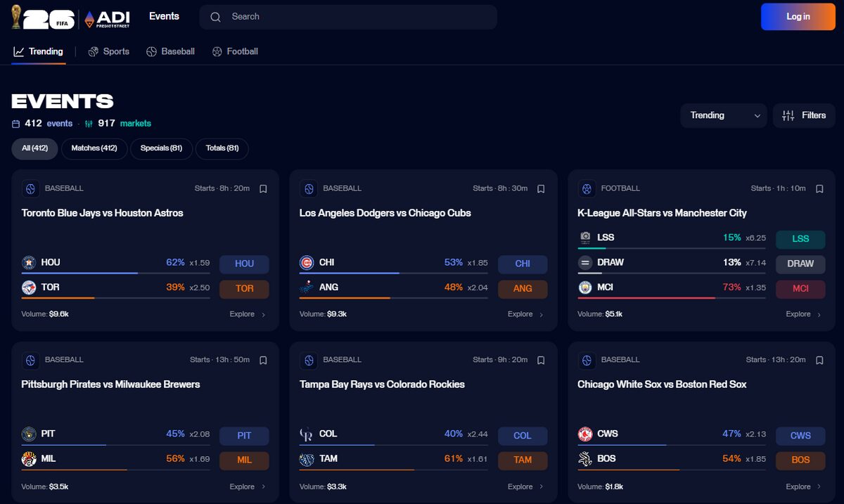Pick the TOR outcome button
The width and height of the screenshot is (844, 504).
244,288
